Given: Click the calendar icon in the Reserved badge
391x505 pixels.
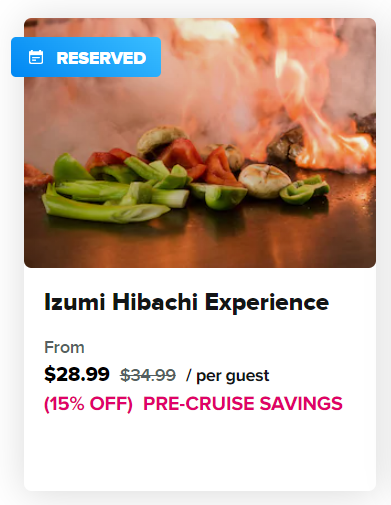Looking at the screenshot, I should (36, 57).
